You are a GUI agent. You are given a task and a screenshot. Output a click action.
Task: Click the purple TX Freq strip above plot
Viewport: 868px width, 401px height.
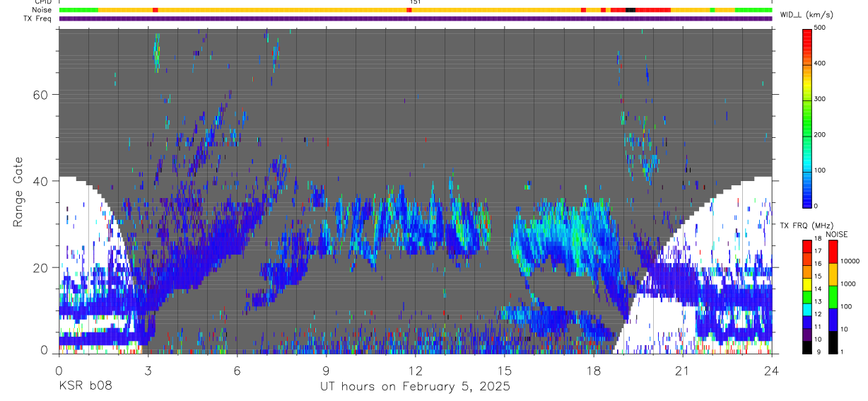click(x=415, y=18)
